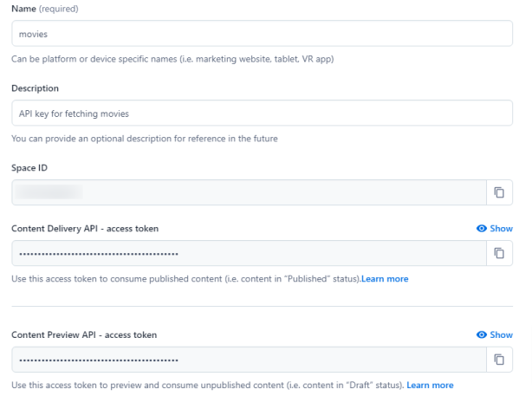Focus the Description input field
Viewport: 532px width, 396px height.
pos(262,114)
